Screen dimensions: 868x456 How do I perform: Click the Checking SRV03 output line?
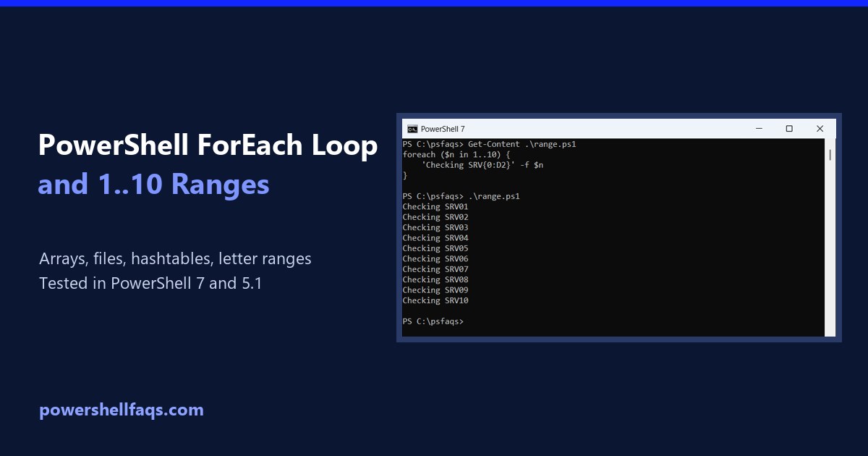[435, 227]
